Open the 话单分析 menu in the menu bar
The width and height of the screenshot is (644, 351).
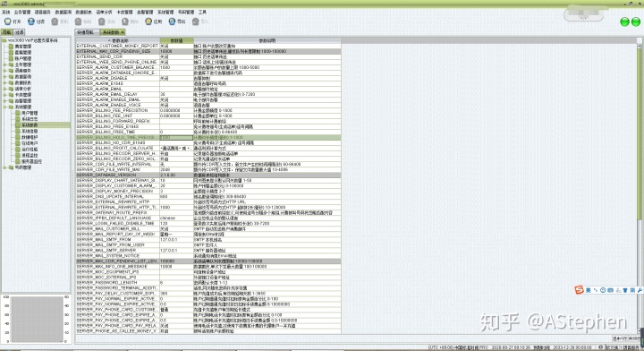(104, 13)
